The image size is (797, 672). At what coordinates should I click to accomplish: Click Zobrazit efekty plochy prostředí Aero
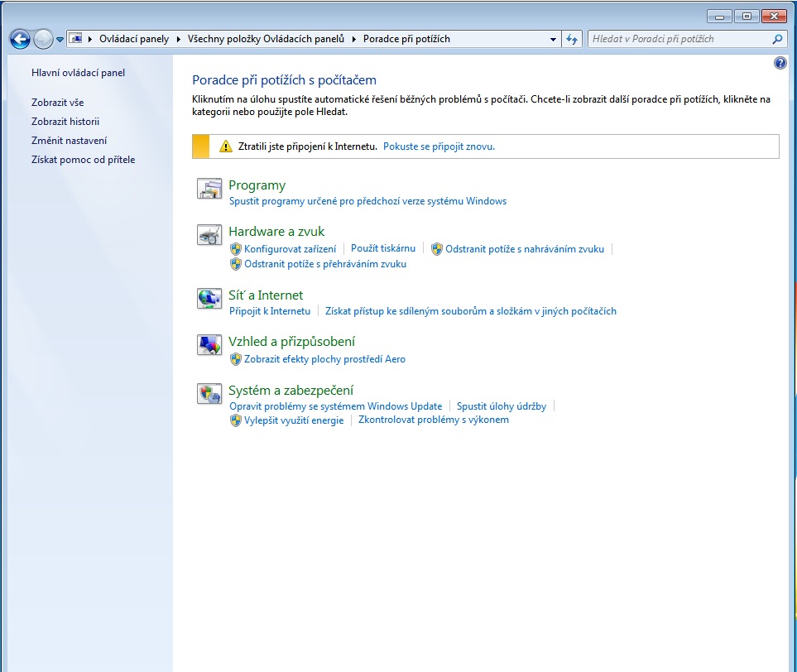324,359
